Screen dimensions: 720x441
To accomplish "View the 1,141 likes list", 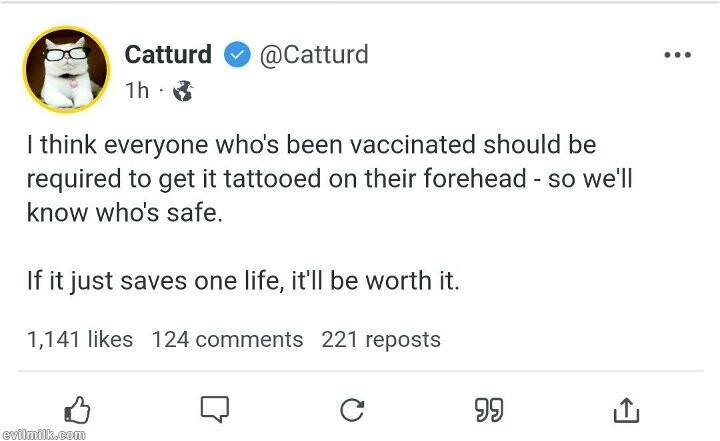I will pos(80,340).
